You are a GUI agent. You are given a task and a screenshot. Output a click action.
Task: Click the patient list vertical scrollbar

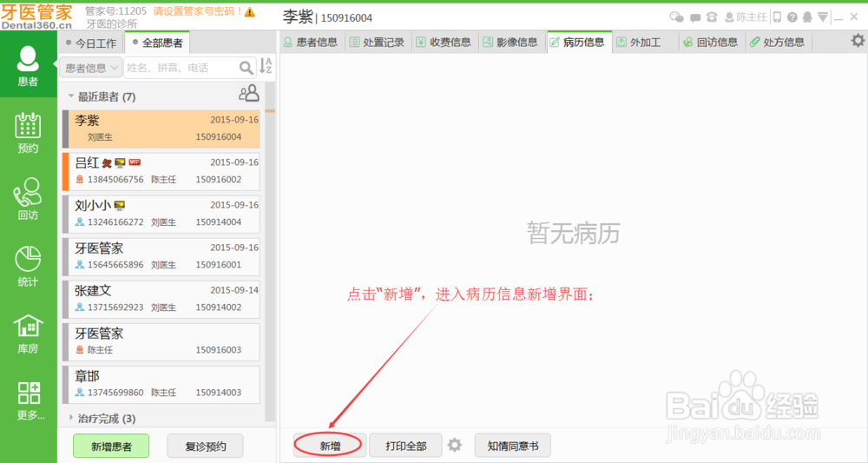[270, 252]
